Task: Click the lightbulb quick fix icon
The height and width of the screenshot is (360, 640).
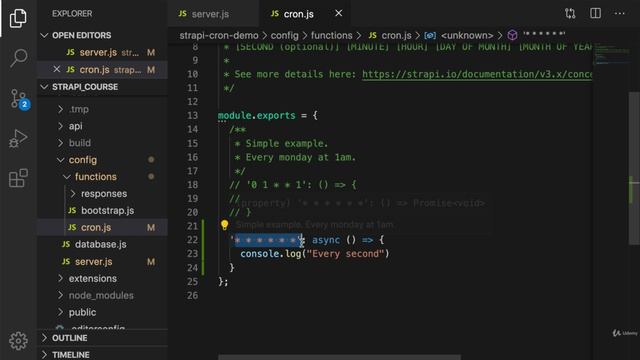Action: (x=224, y=225)
